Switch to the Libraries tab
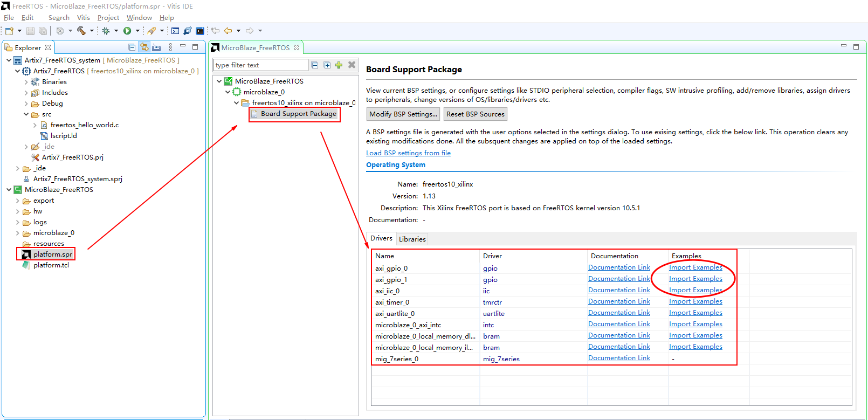The image size is (868, 420). pos(412,239)
